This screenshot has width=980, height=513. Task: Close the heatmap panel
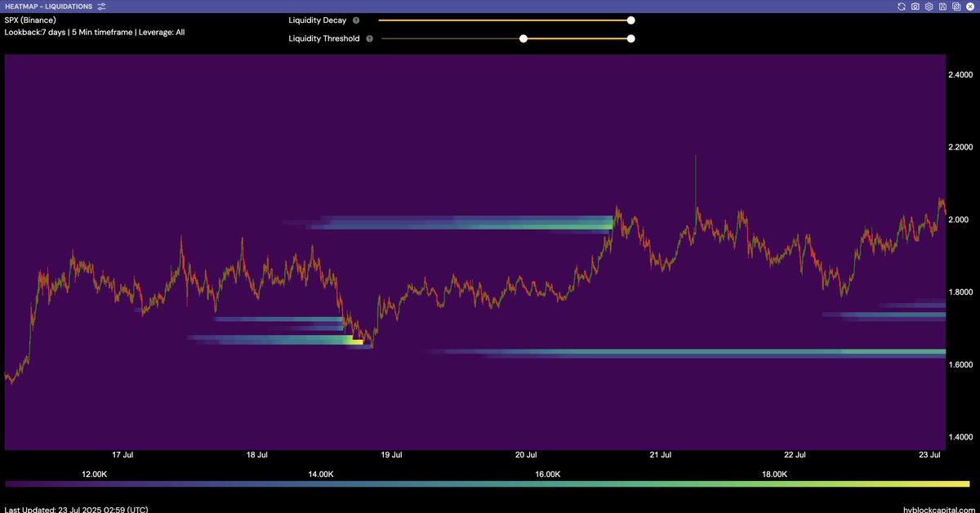[969, 6]
